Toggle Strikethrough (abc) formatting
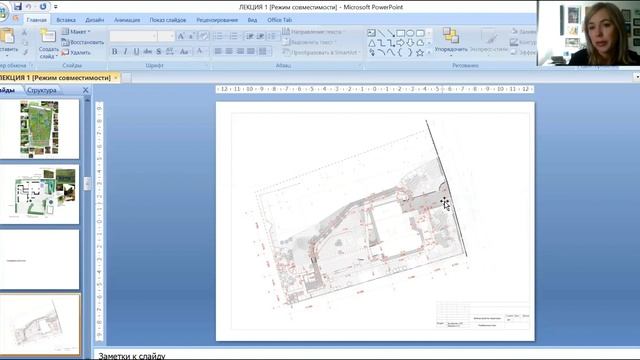Image resolution: width=640 pixels, height=360 pixels. (147, 51)
